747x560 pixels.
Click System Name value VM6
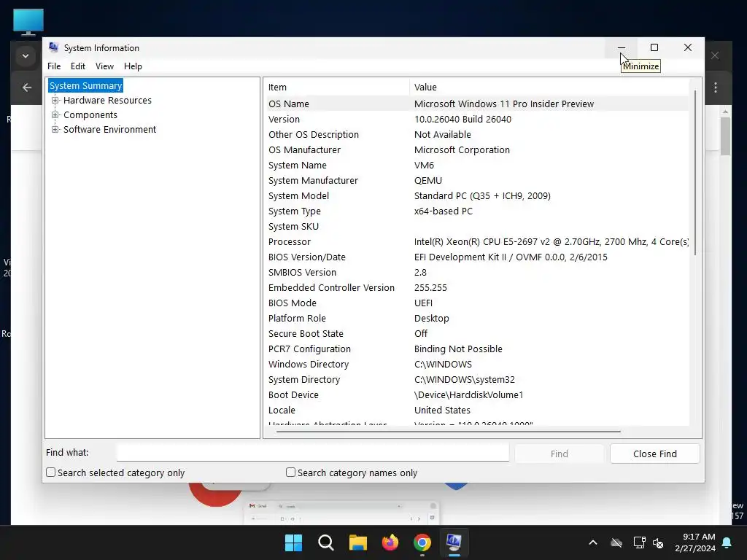click(424, 166)
